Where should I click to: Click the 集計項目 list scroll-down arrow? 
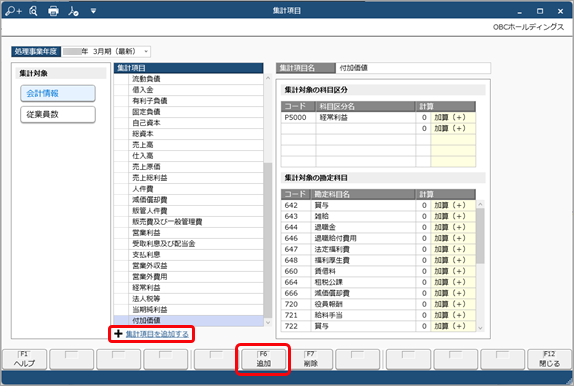(x=268, y=322)
